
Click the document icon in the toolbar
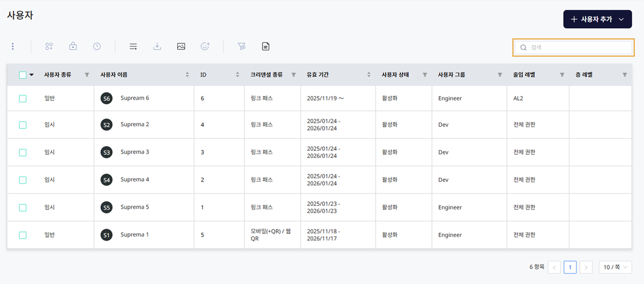coord(266,47)
